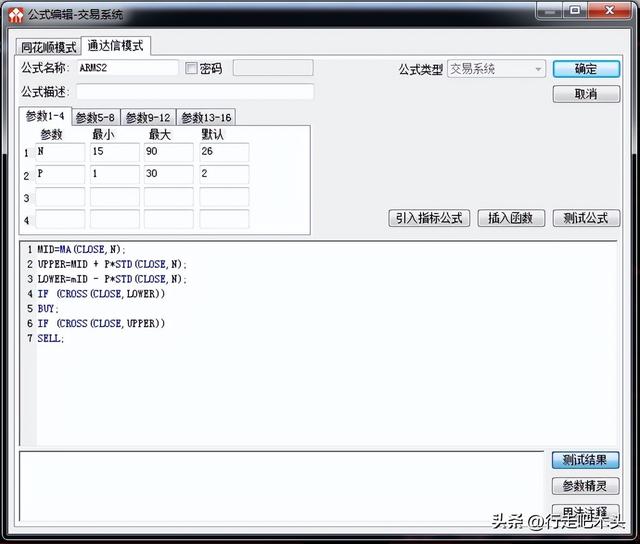Click code line LOWER=mID - P*STD(CLOSE,N);
640x544 pixels.
click(x=112, y=279)
